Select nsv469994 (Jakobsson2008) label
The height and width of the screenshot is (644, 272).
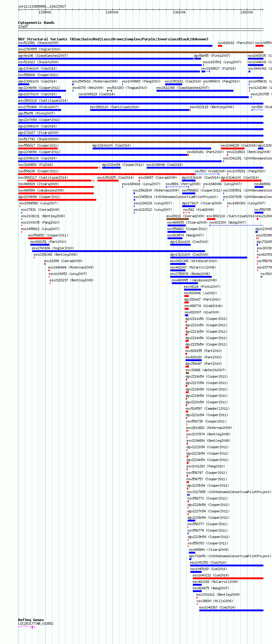pos(41,190)
